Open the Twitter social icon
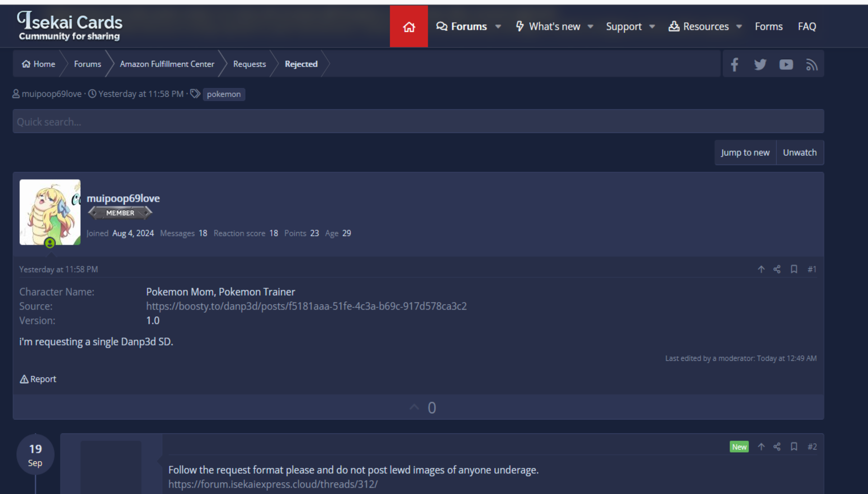Screen dimensions: 868x494 [x=760, y=64]
